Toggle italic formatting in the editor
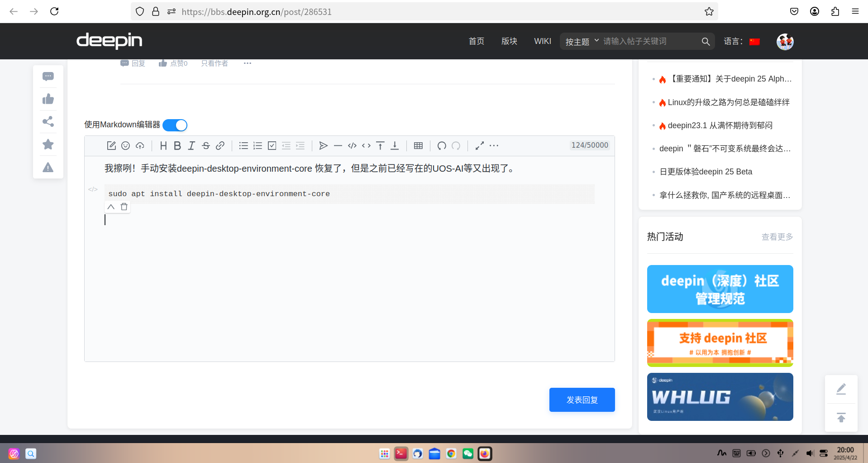Screen dimensions: 868x463 click(191, 145)
